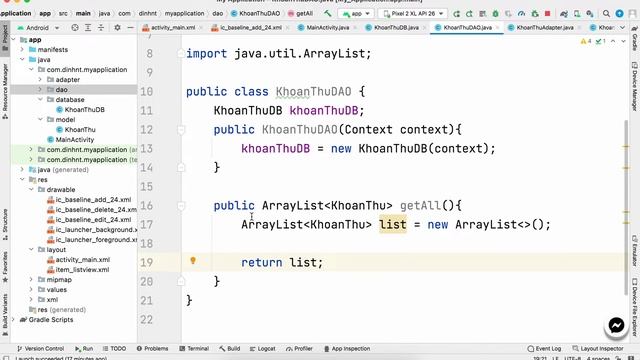
Task: Open Profiler tool window
Action: point(299,349)
